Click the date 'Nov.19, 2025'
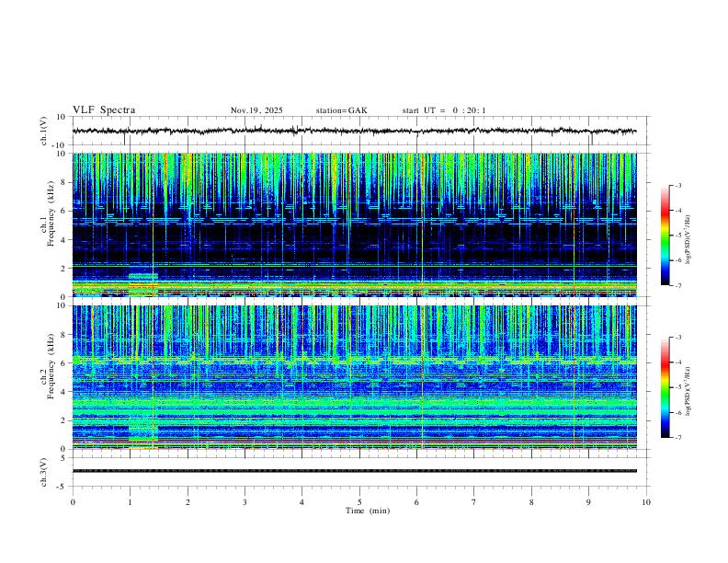728x563 pixels. [x=256, y=110]
